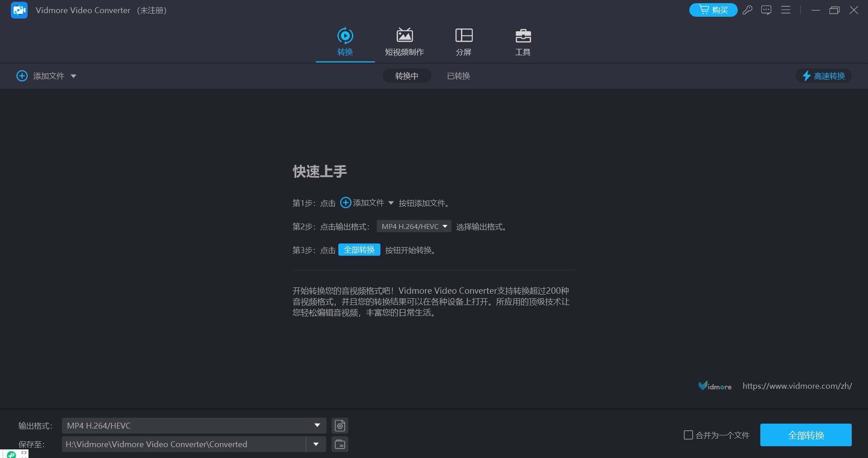Viewport: 868px width, 458px height.
Task: Open the hamburger menu icon
Action: [x=786, y=10]
